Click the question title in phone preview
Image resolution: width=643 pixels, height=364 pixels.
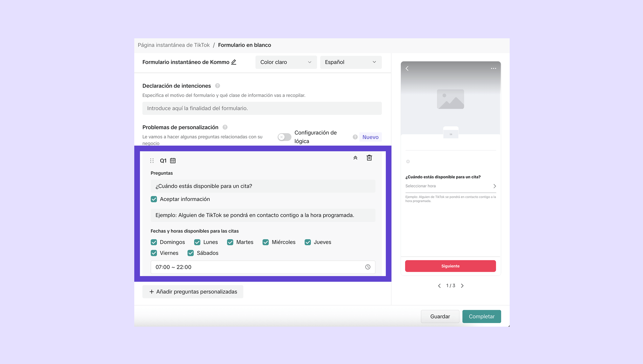point(443,177)
